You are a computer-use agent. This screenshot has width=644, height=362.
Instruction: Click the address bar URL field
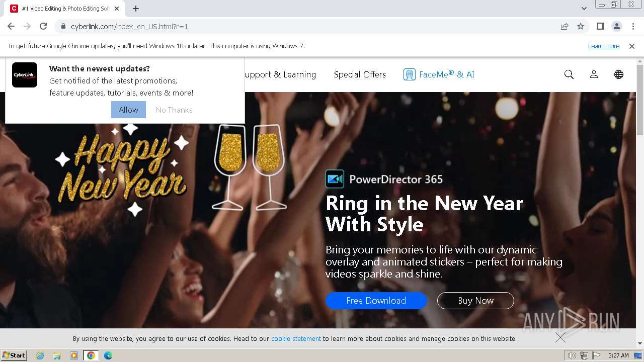tap(302, 26)
